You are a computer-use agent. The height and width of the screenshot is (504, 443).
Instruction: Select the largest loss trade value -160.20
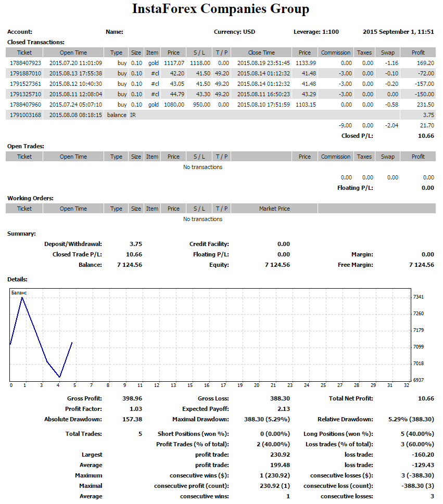click(423, 455)
